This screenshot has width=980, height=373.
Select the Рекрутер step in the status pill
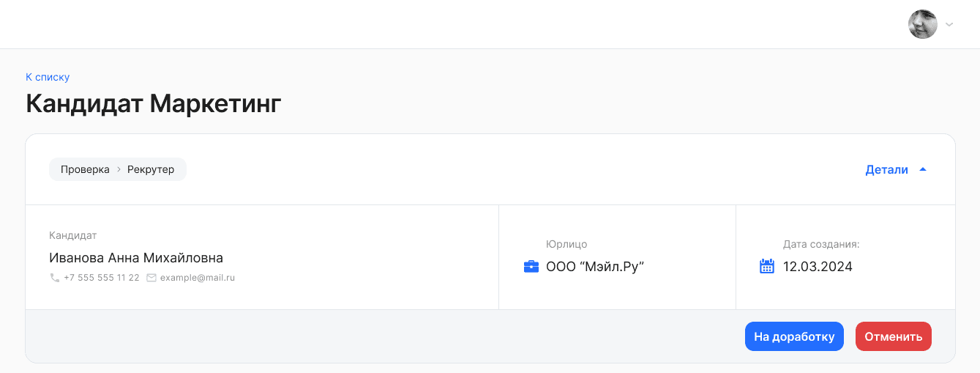point(151,169)
